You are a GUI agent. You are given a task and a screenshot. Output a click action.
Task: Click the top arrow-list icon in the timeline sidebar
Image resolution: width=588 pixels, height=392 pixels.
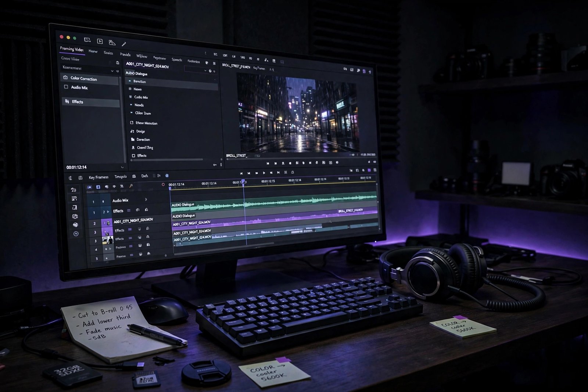point(73,190)
